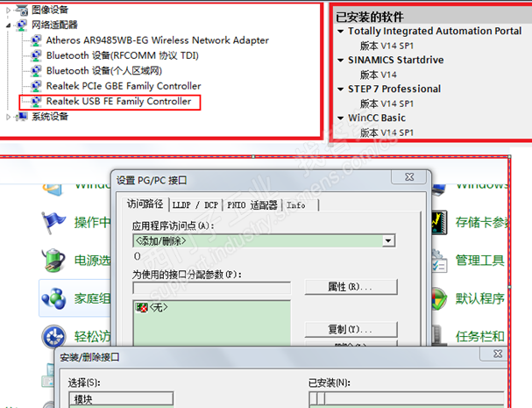Open the 家庭组 link in Control Panel

pyautogui.click(x=93, y=299)
